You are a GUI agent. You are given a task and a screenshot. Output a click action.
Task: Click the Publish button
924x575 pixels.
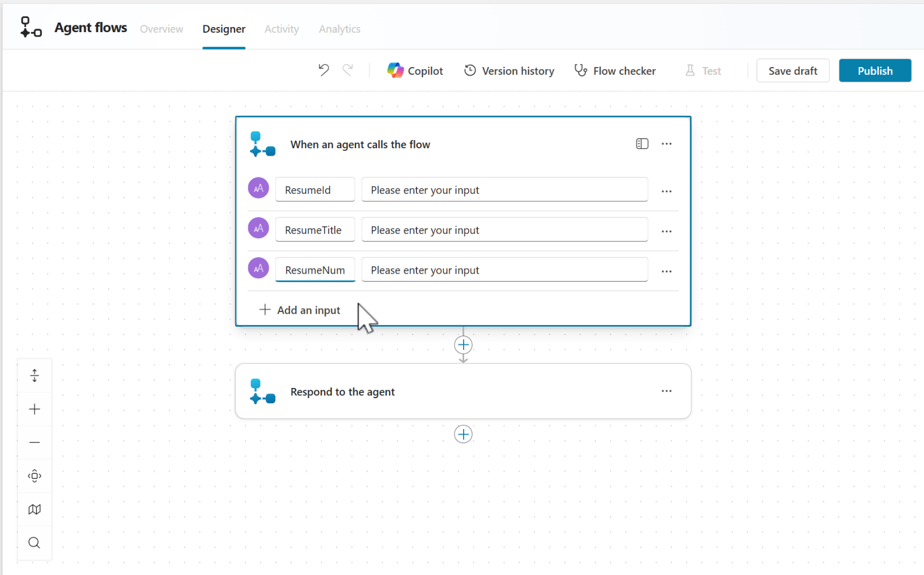(874, 71)
